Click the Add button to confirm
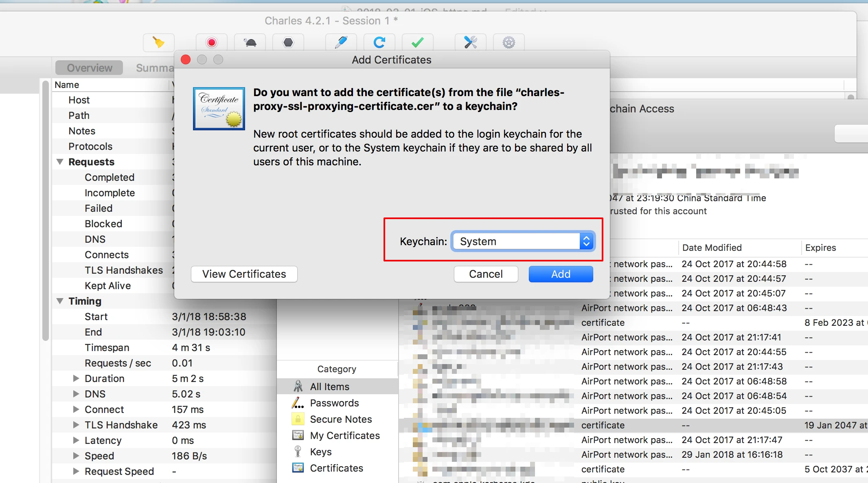The image size is (868, 483). [559, 274]
